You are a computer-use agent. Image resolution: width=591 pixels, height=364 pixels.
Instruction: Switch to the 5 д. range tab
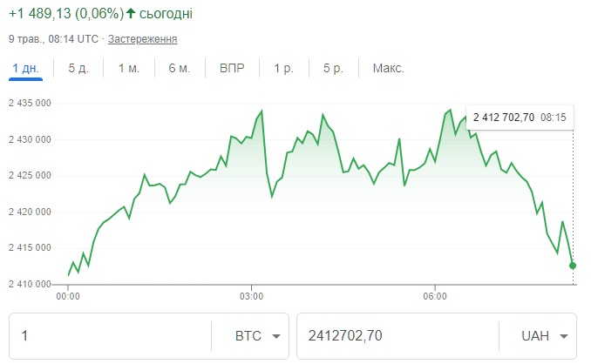tap(78, 68)
